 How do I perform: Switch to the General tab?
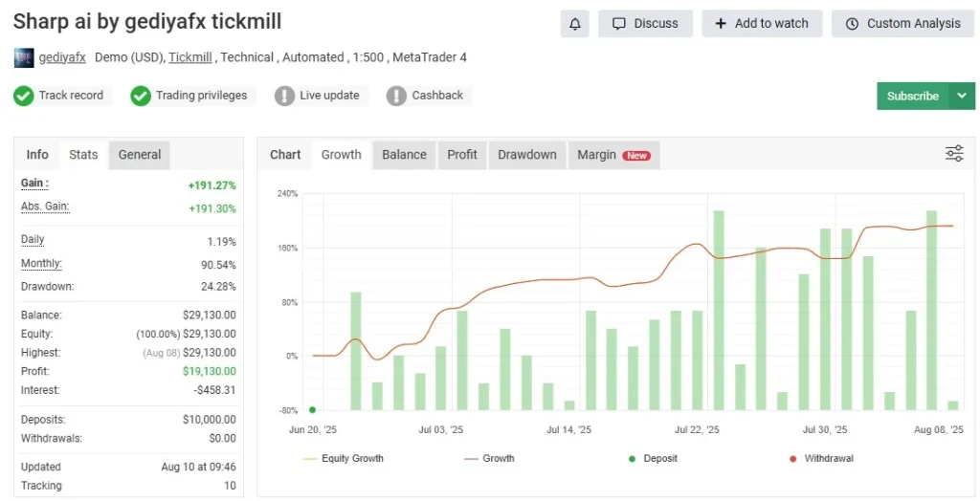[140, 155]
